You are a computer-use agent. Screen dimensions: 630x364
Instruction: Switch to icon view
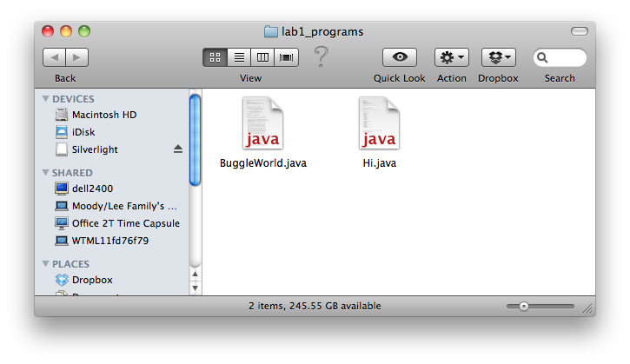click(x=215, y=57)
